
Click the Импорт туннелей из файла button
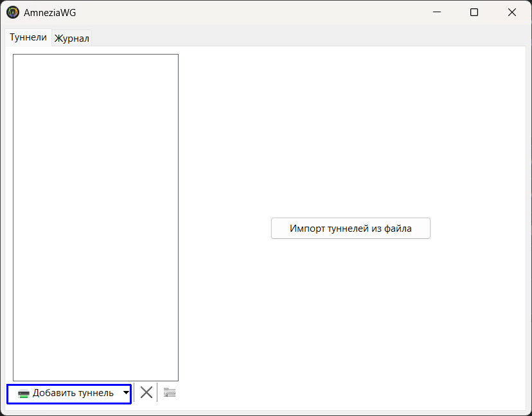(350, 228)
